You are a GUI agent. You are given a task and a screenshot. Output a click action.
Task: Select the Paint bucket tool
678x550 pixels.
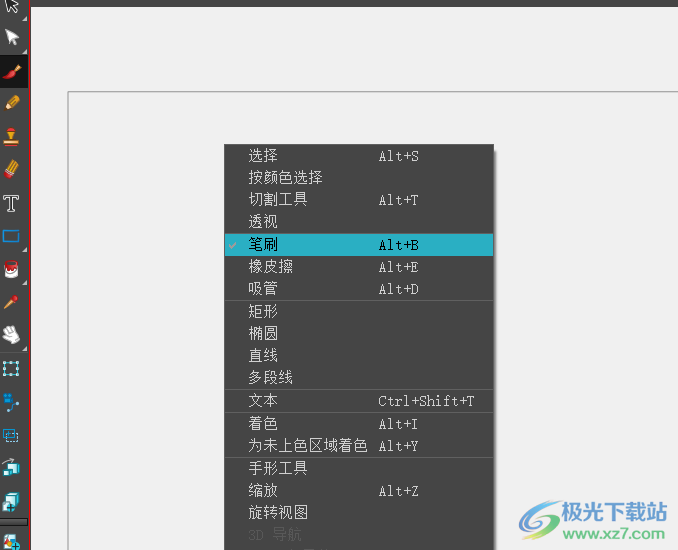[x=11, y=269]
